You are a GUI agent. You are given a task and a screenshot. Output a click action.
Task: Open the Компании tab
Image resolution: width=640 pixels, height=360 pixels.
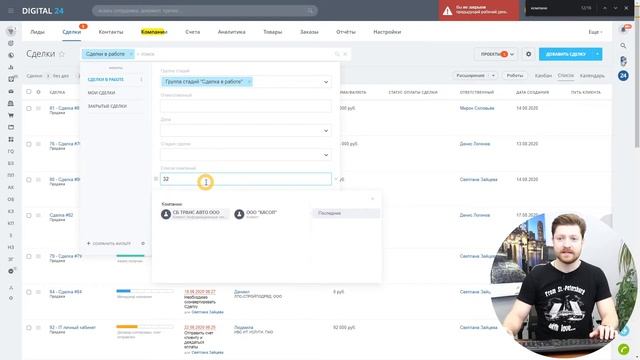(154, 32)
